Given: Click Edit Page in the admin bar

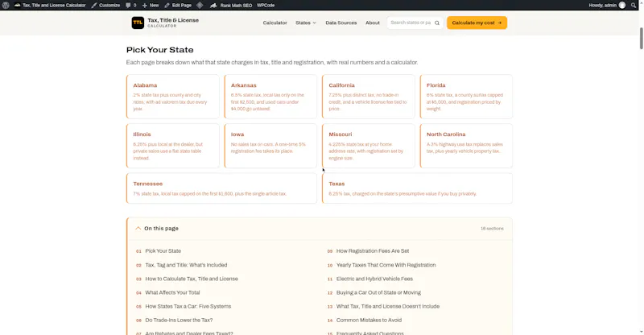Looking at the screenshot, I should tap(178, 6).
